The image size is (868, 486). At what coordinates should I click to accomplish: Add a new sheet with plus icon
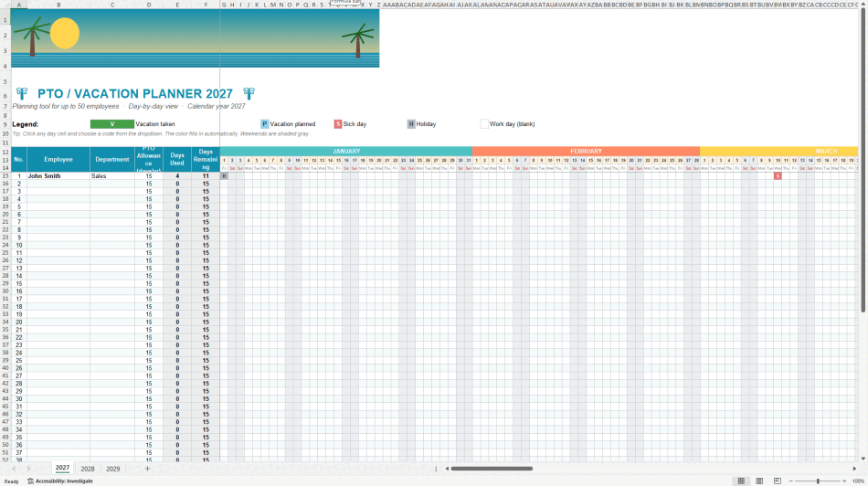coord(147,469)
